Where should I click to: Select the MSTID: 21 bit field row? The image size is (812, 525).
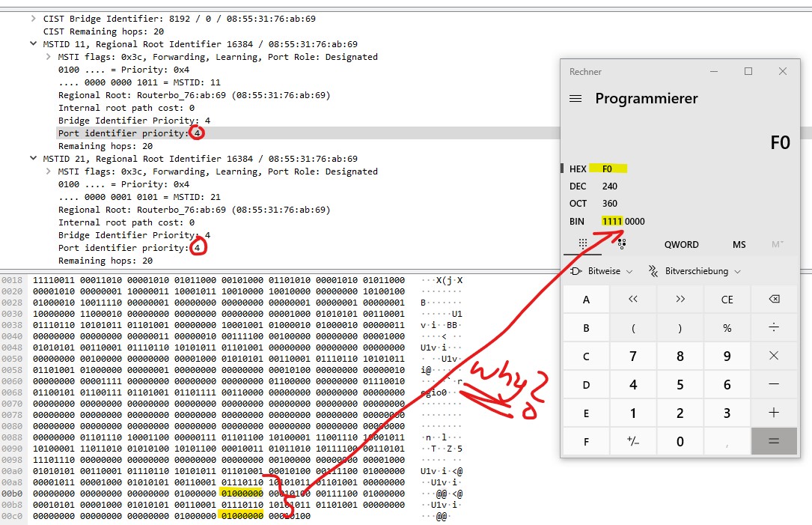(x=139, y=197)
